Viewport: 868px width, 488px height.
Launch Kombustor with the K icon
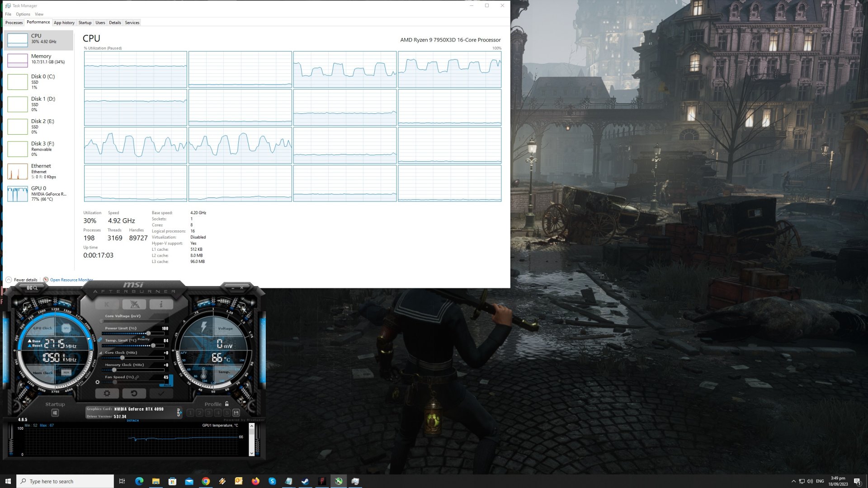(x=107, y=304)
